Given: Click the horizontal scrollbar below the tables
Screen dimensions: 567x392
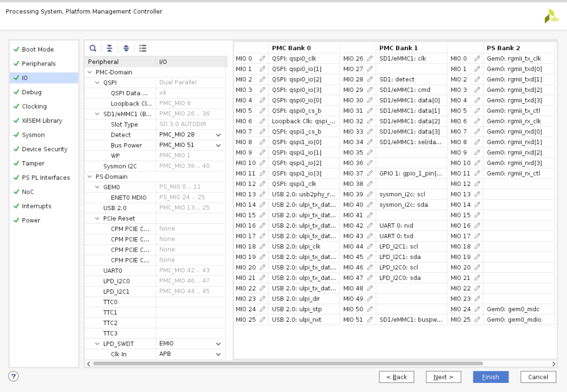Looking at the screenshot, I should click(x=287, y=364).
